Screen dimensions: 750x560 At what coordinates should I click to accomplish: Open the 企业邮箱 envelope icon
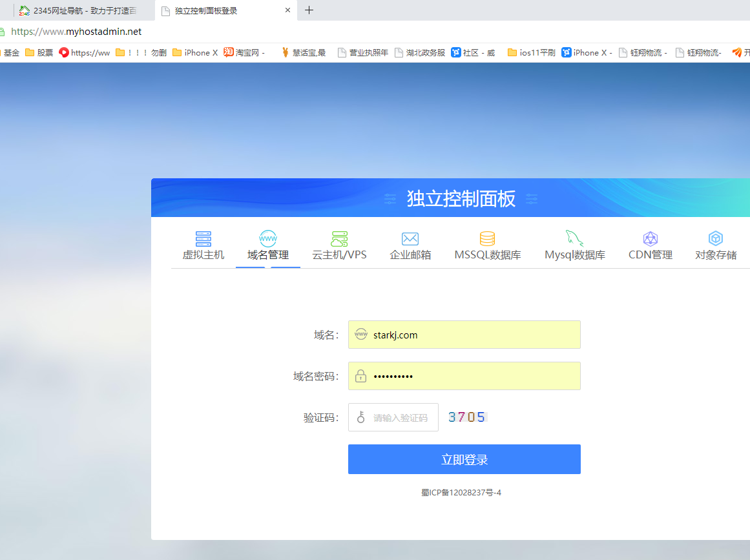pyautogui.click(x=410, y=238)
